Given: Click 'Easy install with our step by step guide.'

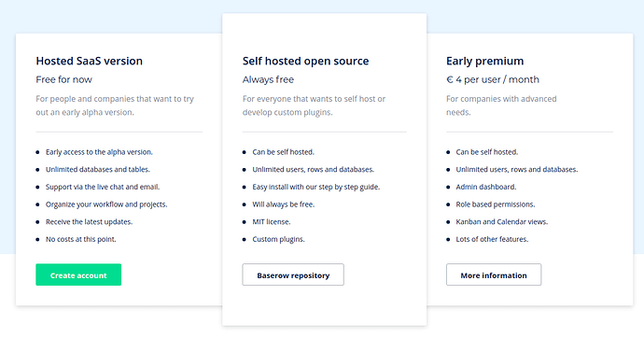Looking at the screenshot, I should click(x=316, y=187).
